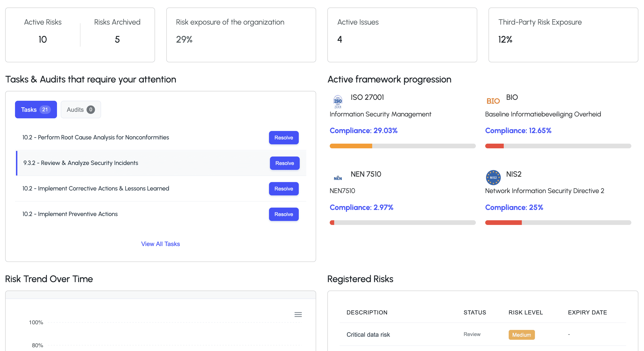Screen dimensions: 644x351
Task: Resolve Implement Preventive Actions task
Action: coord(284,214)
